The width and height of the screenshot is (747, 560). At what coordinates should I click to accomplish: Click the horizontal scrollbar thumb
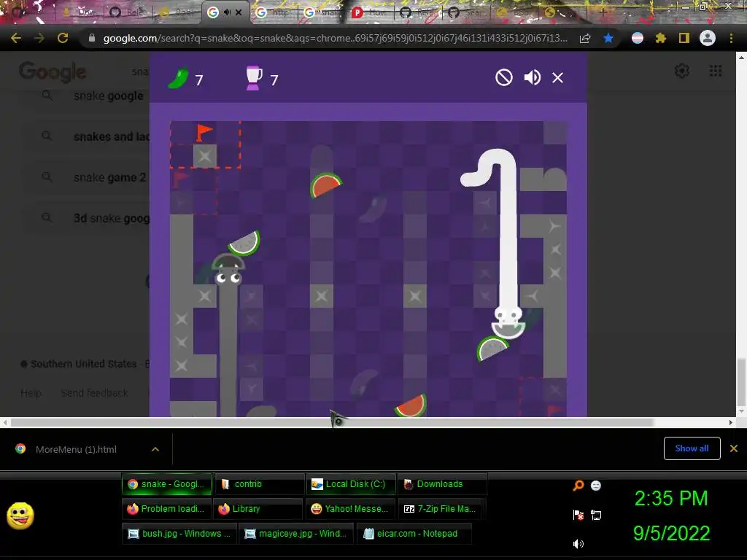(332, 422)
